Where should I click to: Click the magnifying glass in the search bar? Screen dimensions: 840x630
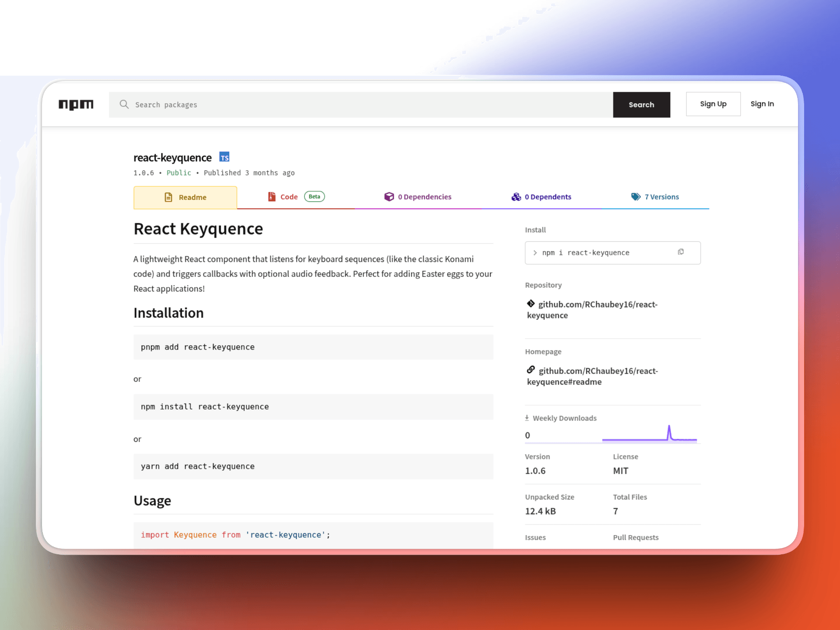click(124, 105)
